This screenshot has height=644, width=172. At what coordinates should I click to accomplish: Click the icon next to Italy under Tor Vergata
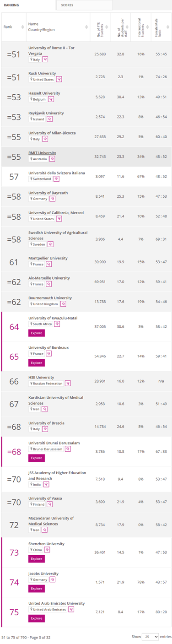pos(45,60)
